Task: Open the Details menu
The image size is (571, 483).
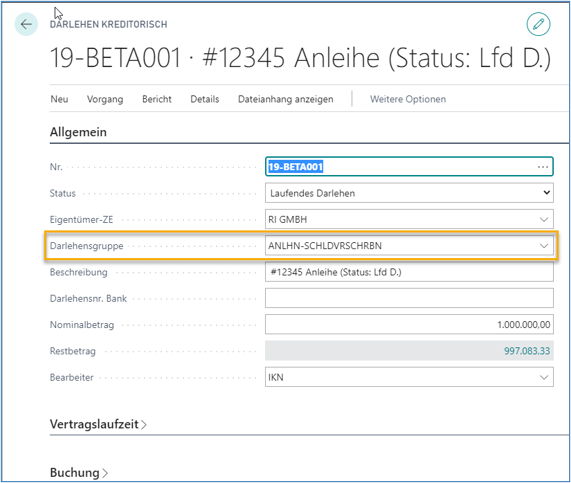Action: 205,99
